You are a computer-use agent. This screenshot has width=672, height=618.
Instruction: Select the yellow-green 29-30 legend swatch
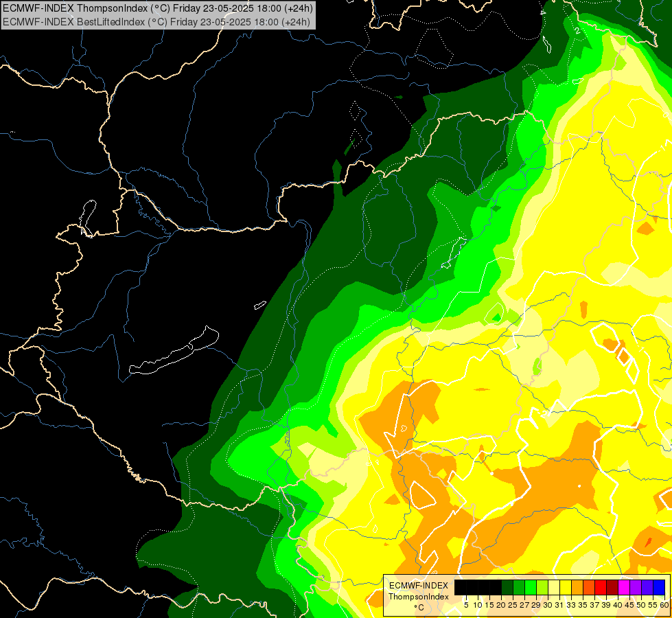click(x=542, y=587)
